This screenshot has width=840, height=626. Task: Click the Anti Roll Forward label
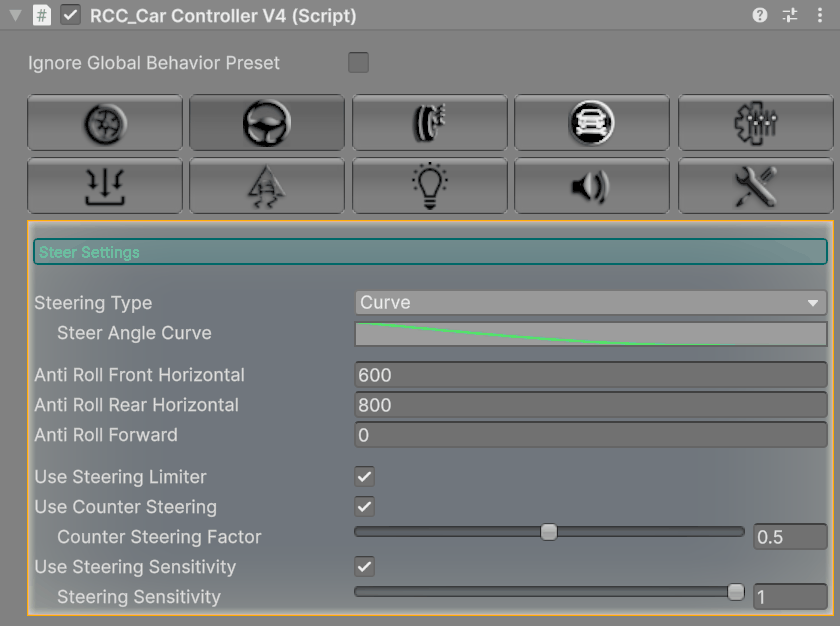pos(106,435)
